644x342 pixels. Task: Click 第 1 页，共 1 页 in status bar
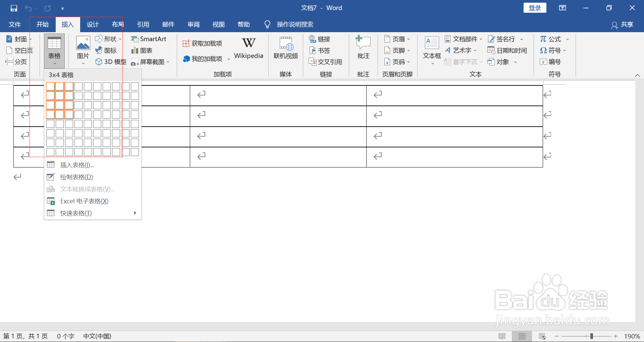pyautogui.click(x=25, y=336)
